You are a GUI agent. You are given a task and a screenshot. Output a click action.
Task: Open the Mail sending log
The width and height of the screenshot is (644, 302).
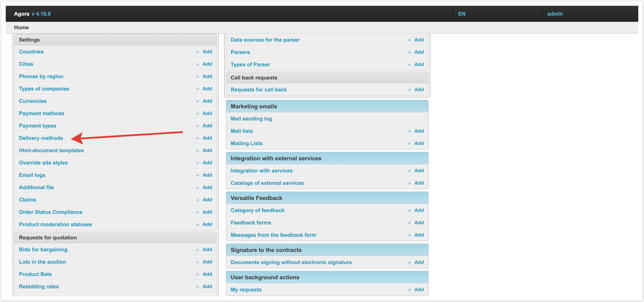[x=251, y=119]
